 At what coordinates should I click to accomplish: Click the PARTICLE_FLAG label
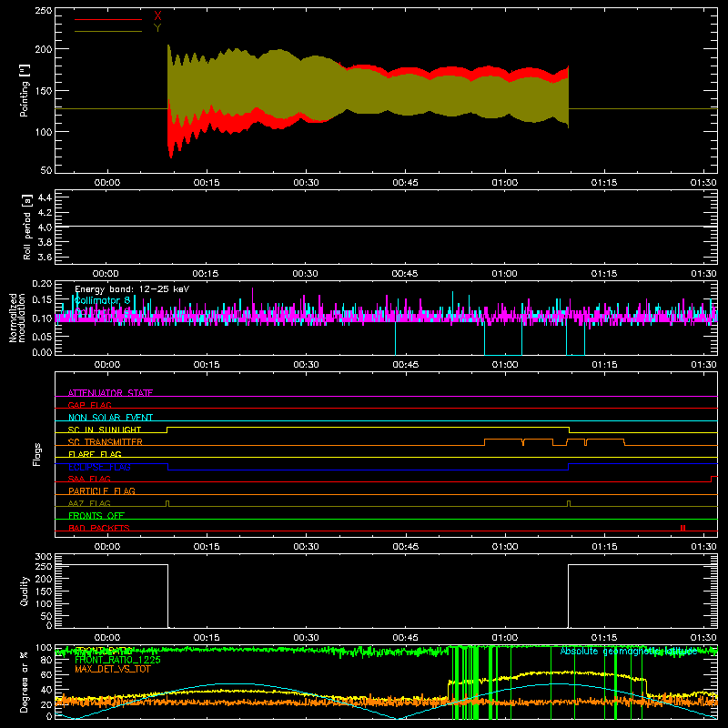(x=102, y=490)
